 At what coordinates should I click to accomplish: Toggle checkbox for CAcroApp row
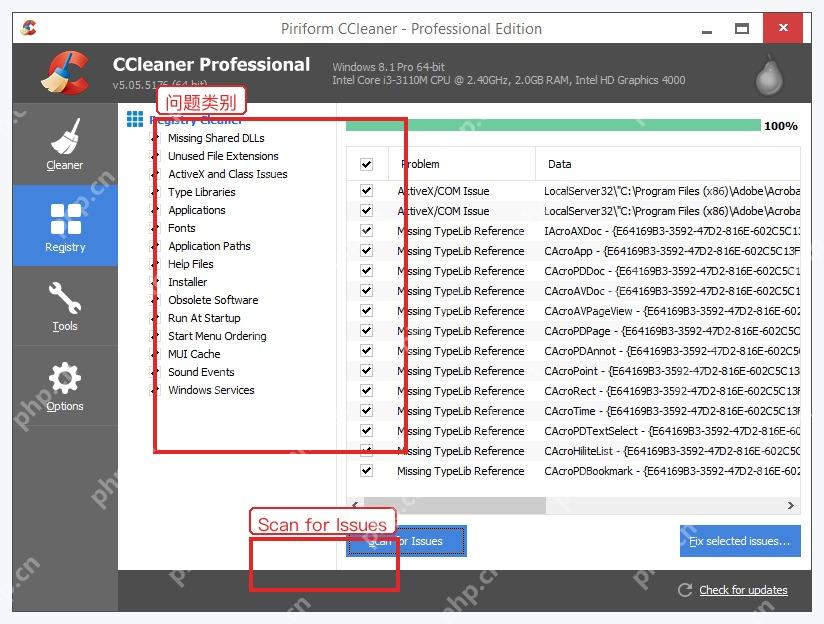point(366,251)
